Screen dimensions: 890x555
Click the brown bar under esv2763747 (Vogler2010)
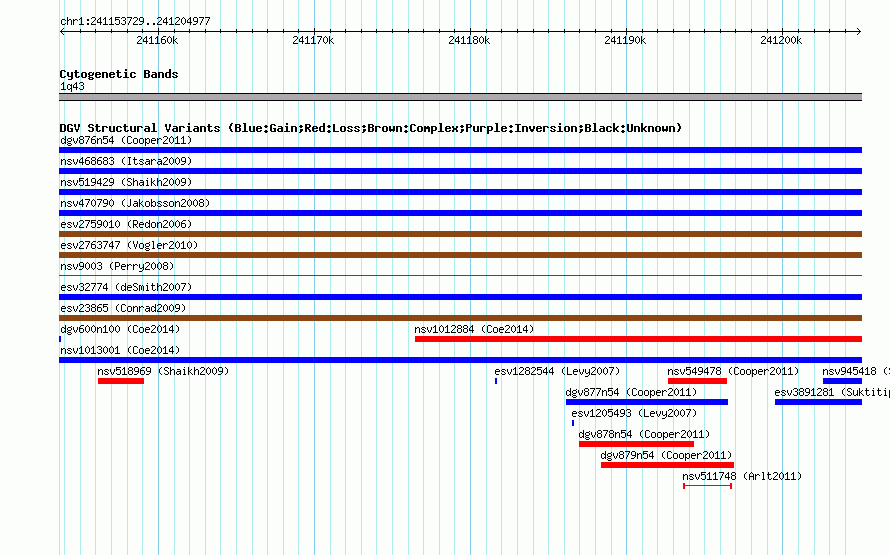[x=460, y=255]
